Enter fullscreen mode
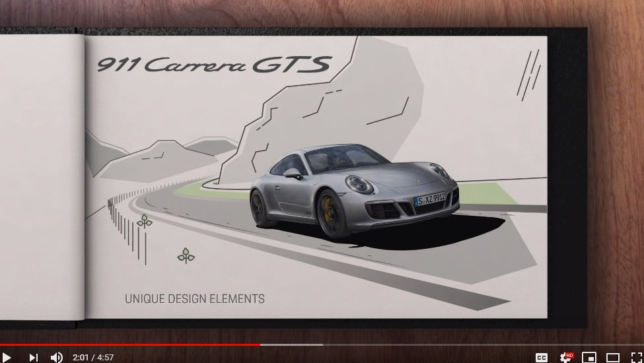This screenshot has height=363, width=644. tap(636, 358)
